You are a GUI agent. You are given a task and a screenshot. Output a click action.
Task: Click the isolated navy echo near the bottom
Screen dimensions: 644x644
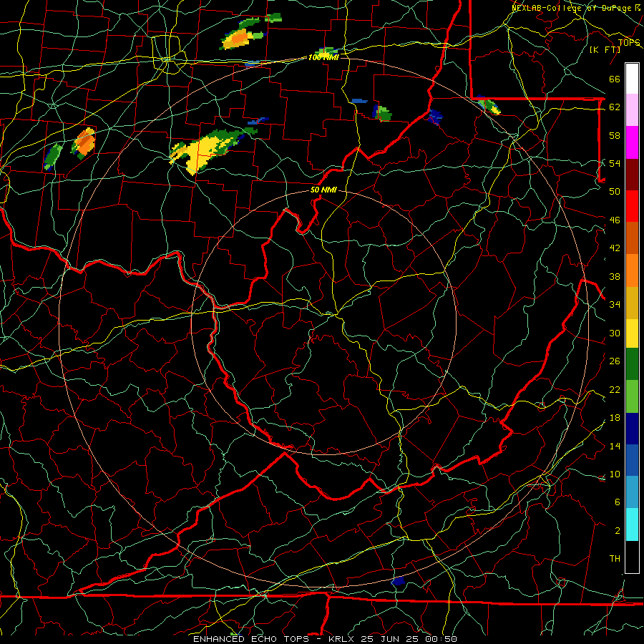tap(398, 581)
